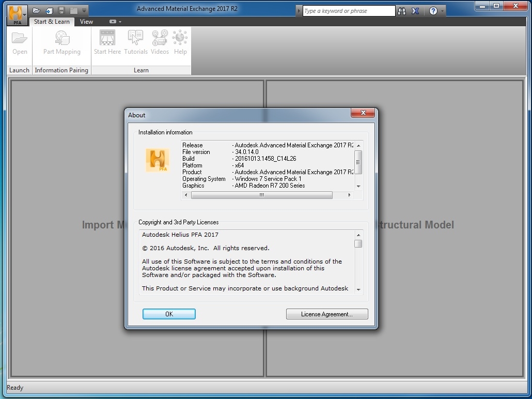Open Videos from the Learn panel
This screenshot has width=532, height=399.
tap(160, 43)
